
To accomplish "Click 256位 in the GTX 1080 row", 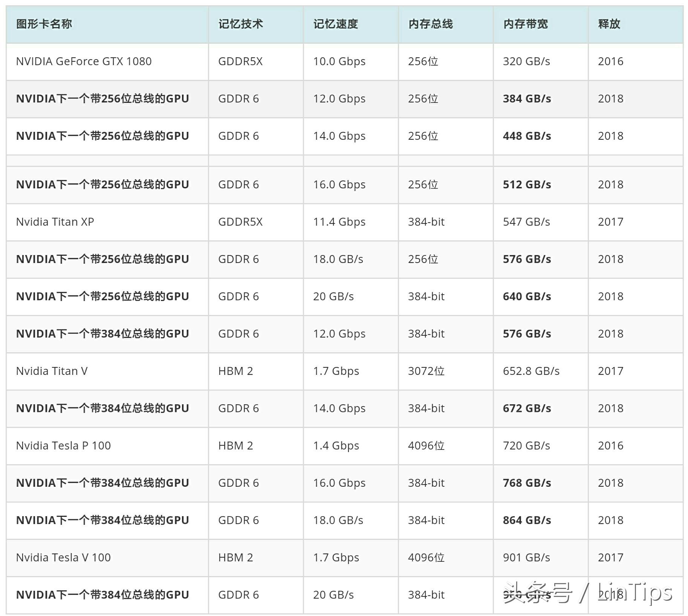I will click(423, 61).
